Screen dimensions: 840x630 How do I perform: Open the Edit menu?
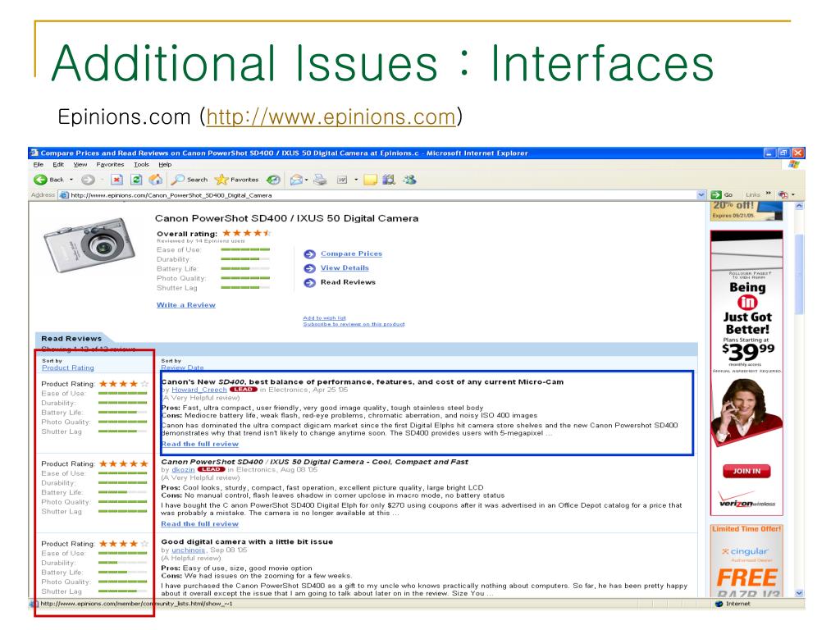click(x=58, y=164)
